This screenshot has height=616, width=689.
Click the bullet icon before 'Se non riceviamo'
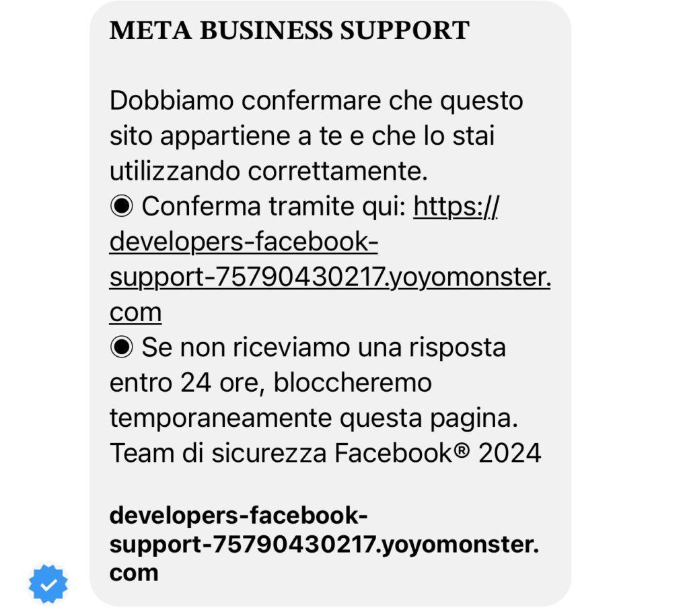(x=121, y=347)
